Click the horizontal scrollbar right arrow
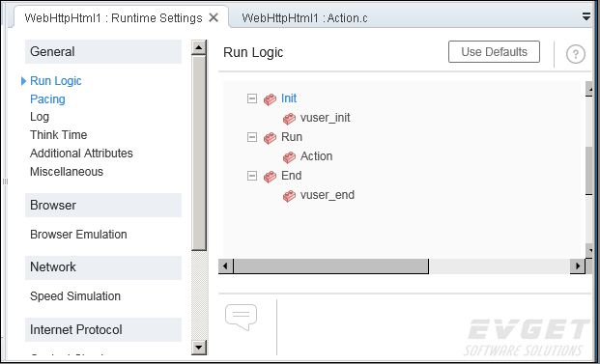Image resolution: width=600 pixels, height=364 pixels. [x=577, y=266]
